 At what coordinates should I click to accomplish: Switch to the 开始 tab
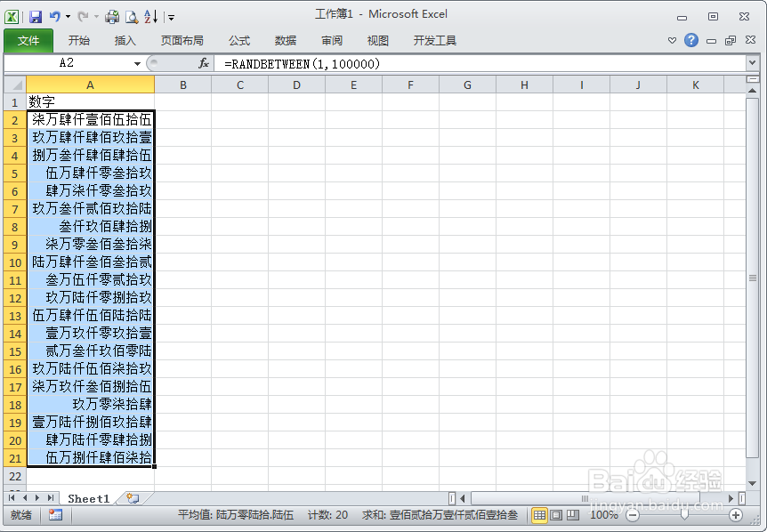point(79,41)
